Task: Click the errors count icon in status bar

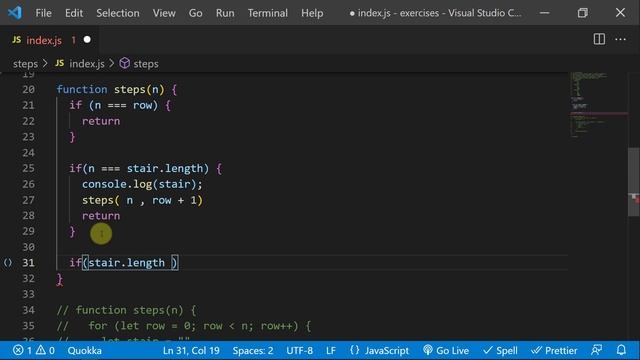Action: point(18,350)
